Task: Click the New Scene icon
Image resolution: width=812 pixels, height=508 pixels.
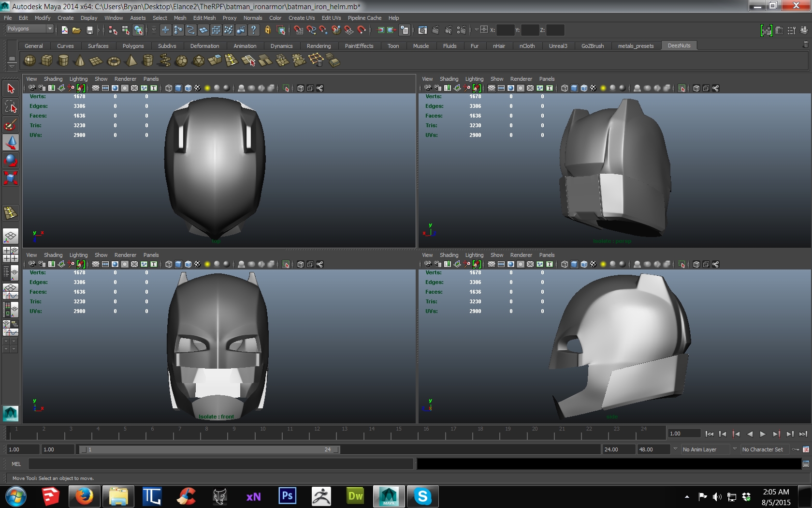Action: pyautogui.click(x=64, y=30)
